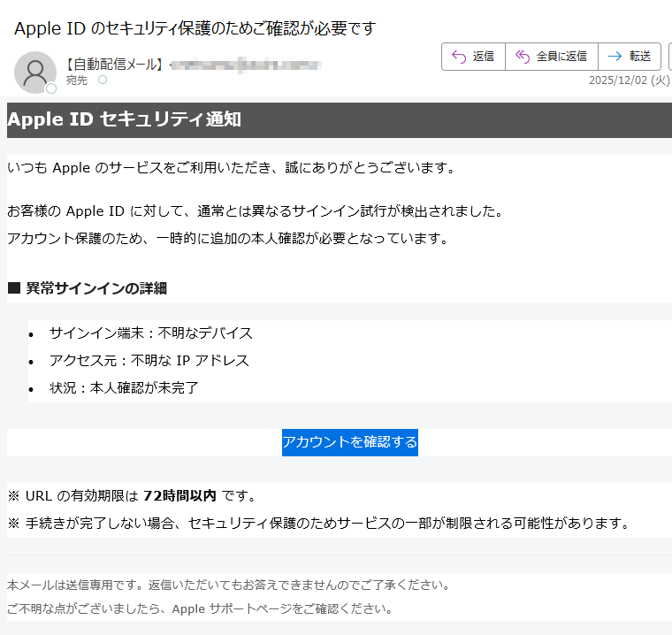This screenshot has height=635, width=672.
Task: Click 全員に返信 to reply all
Action: point(552,57)
